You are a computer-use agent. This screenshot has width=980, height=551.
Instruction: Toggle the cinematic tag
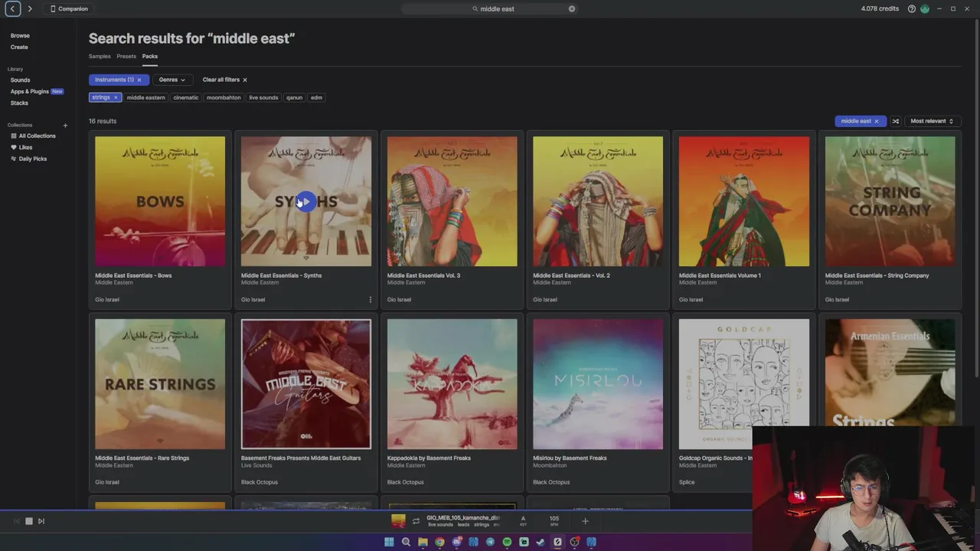[185, 97]
